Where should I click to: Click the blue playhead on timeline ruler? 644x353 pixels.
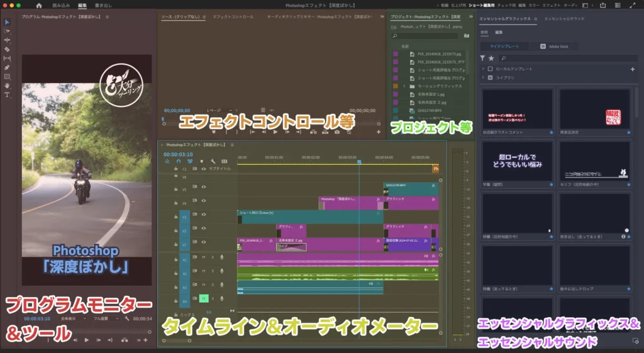click(359, 162)
